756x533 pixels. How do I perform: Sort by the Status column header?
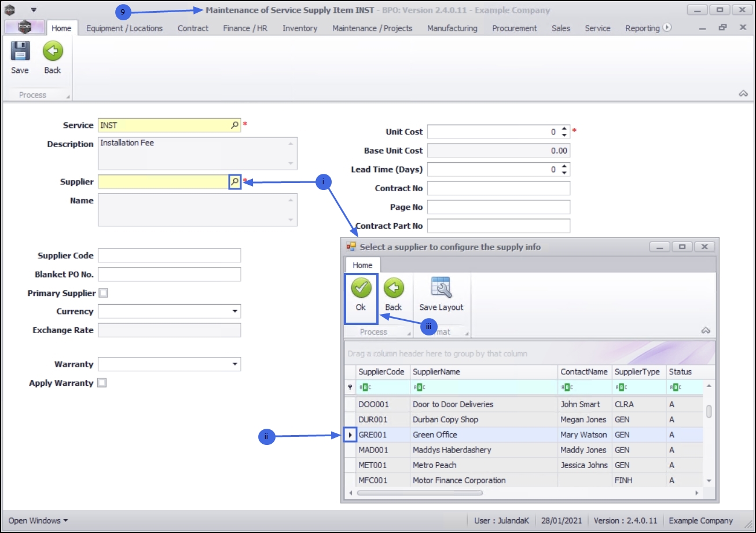click(685, 372)
